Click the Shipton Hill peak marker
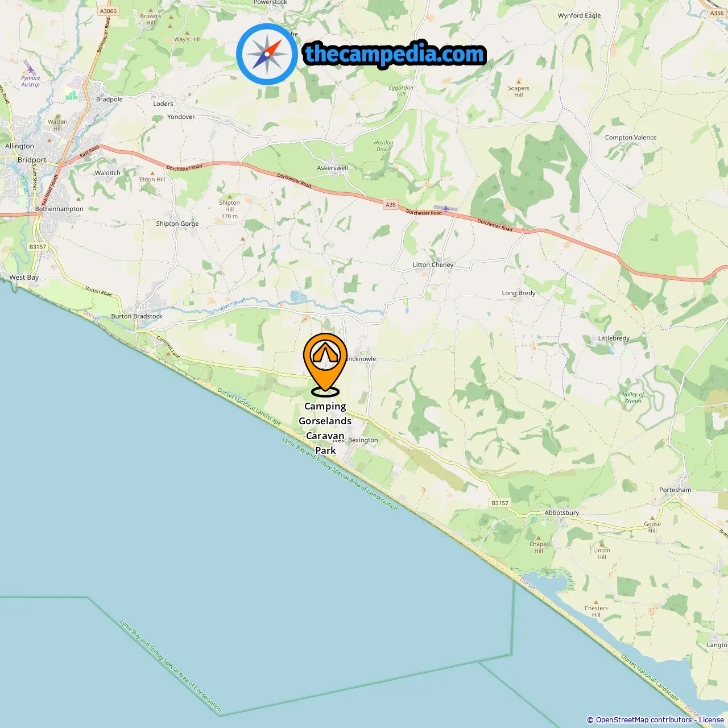The width and height of the screenshot is (728, 728). click(230, 196)
